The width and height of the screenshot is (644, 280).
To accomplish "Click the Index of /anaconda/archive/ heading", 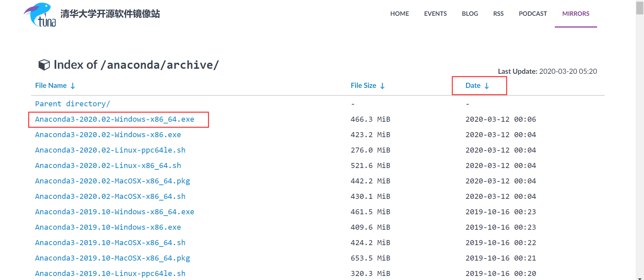I will [x=136, y=65].
